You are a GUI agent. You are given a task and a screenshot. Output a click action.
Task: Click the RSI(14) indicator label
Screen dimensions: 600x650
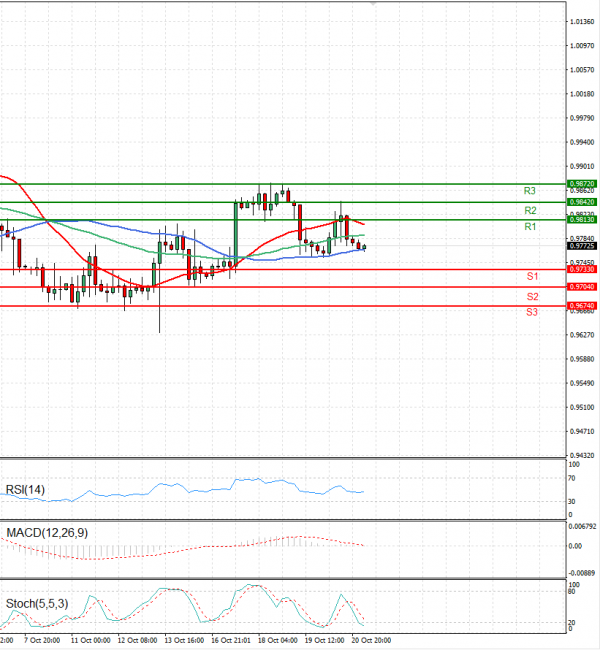pyautogui.click(x=25, y=490)
